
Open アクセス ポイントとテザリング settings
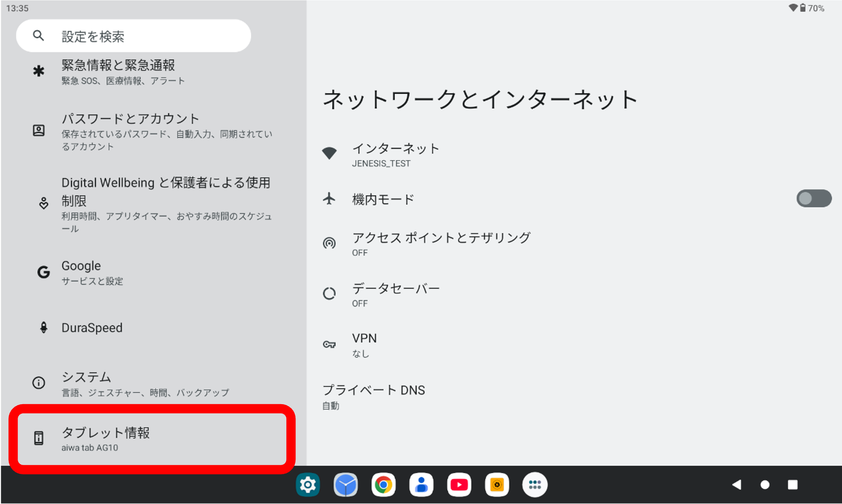click(441, 243)
